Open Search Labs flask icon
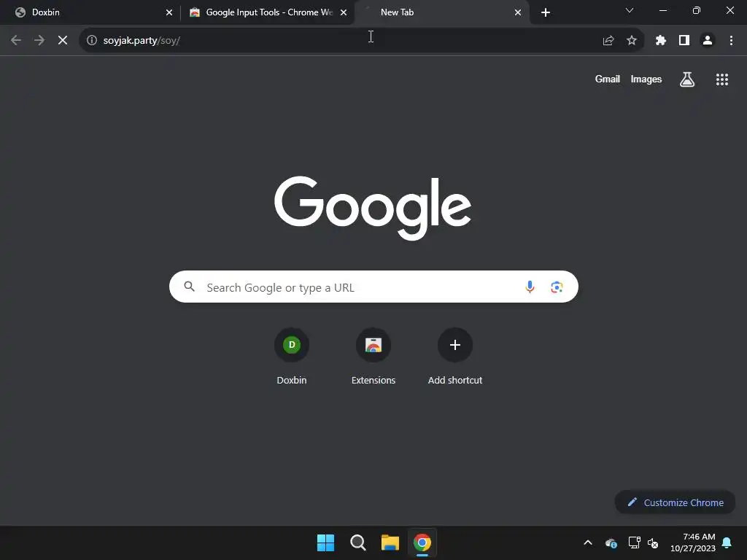The width and height of the screenshot is (747, 560). pyautogui.click(x=687, y=79)
